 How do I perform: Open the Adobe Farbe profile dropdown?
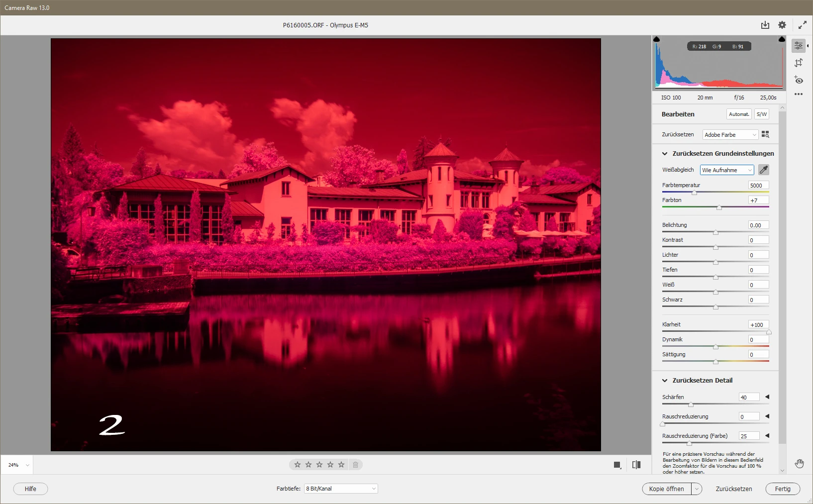point(730,135)
